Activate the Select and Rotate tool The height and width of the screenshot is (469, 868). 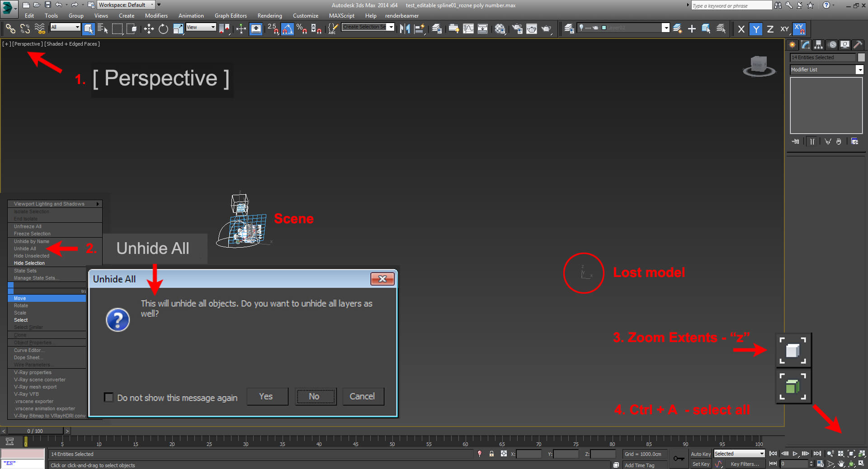coord(163,29)
